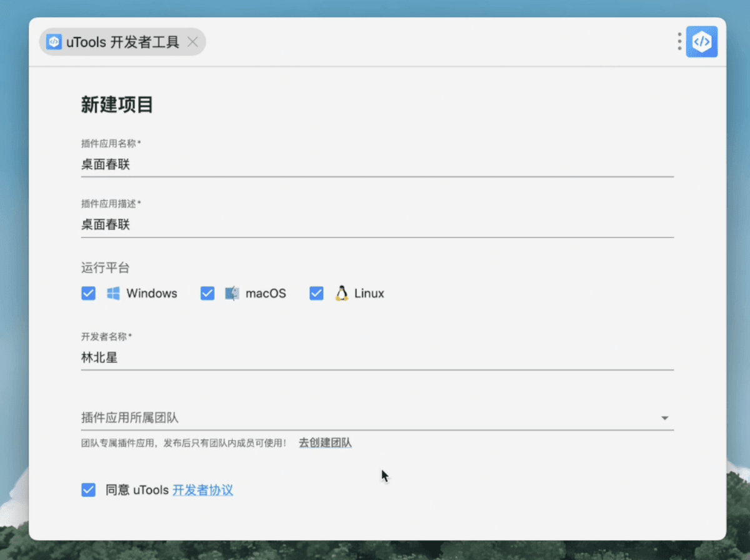The width and height of the screenshot is (750, 560).
Task: Open the blue developer tools icon top right
Action: 702,41
